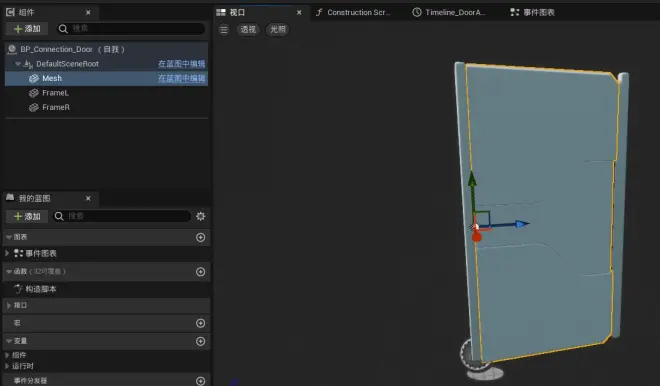Viewport: 660px width, 386px height.
Task: Open the Timeline_DoorA tab
Action: (x=449, y=12)
